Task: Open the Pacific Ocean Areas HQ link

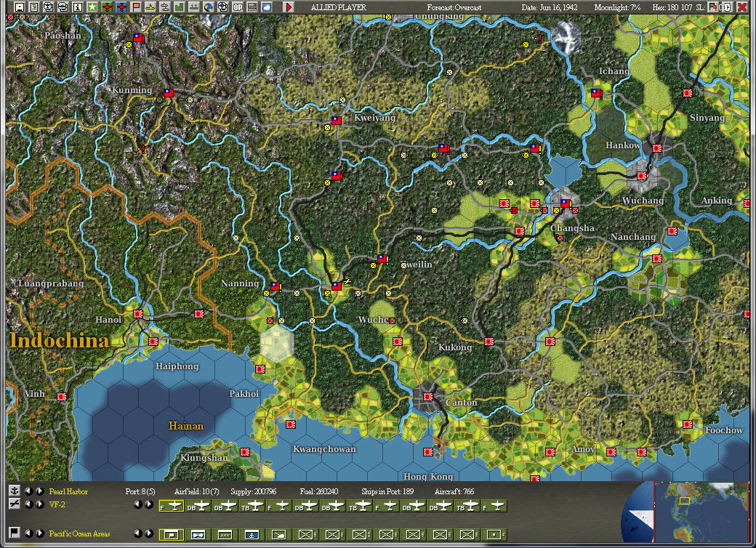Action: click(x=79, y=533)
